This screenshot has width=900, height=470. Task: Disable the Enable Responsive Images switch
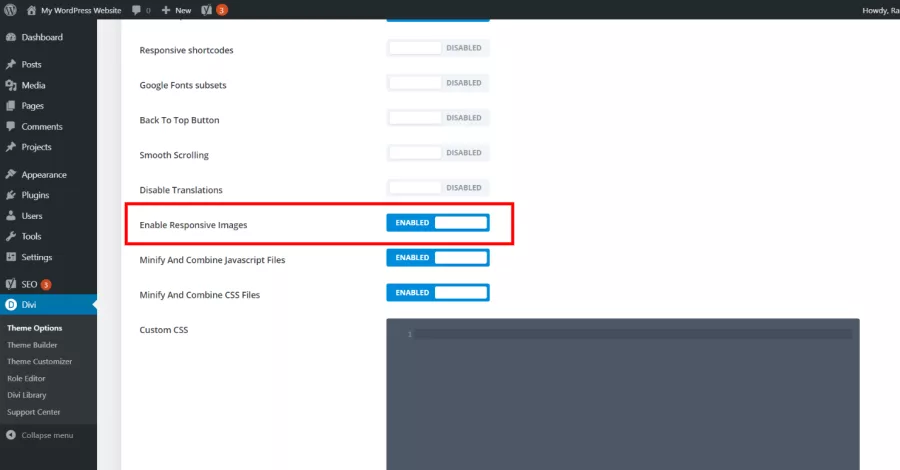[438, 223]
